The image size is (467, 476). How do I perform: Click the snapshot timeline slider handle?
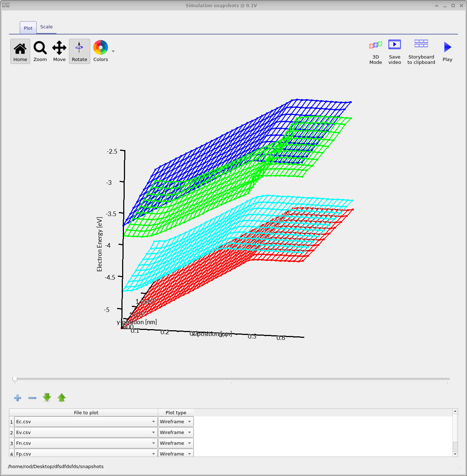pos(15,379)
